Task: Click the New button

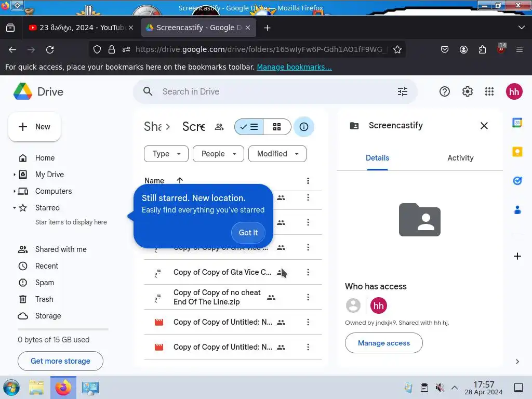Action: 34,127
